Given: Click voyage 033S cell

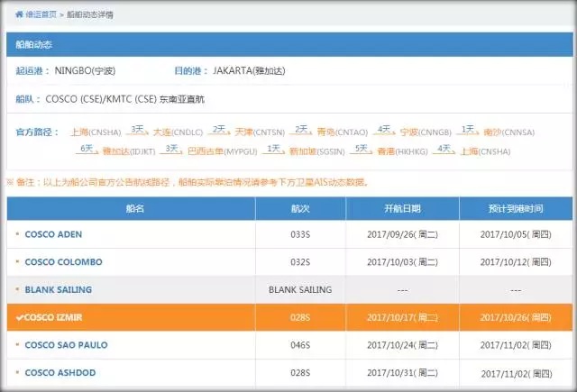Looking at the screenshot, I should click(300, 234).
